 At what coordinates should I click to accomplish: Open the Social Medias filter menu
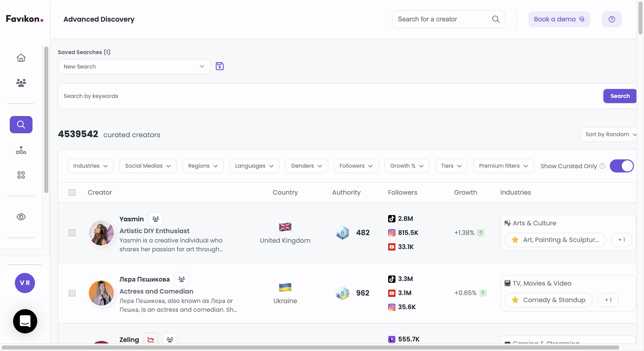pyautogui.click(x=148, y=166)
